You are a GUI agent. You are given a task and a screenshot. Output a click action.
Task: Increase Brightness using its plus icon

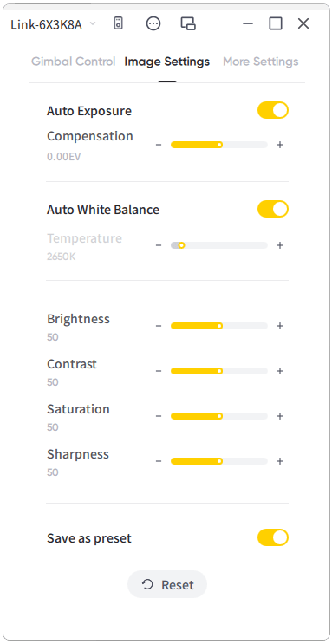[x=280, y=326]
